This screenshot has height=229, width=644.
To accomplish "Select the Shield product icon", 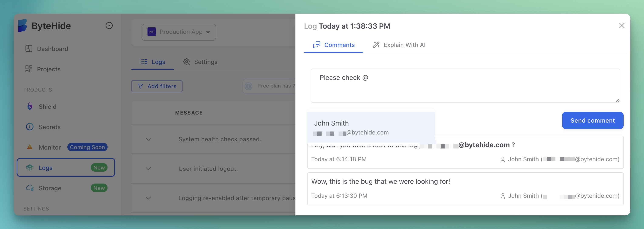I will 30,106.
